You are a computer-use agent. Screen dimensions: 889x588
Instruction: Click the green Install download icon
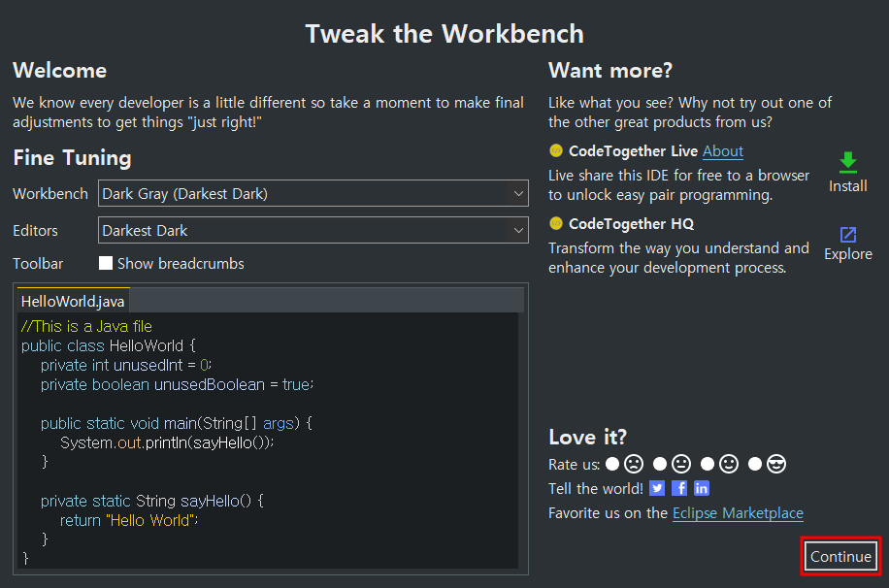pos(847,162)
